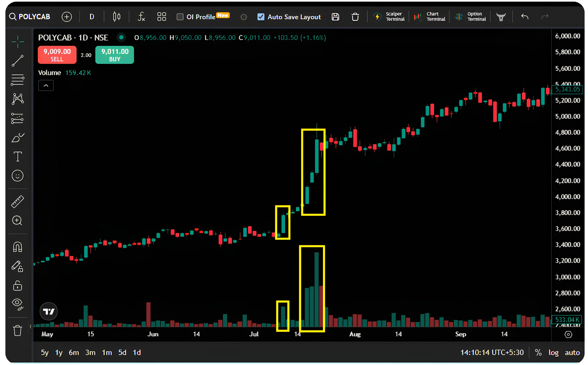Open the Chart Terminal
588x365 pixels.
click(x=429, y=17)
